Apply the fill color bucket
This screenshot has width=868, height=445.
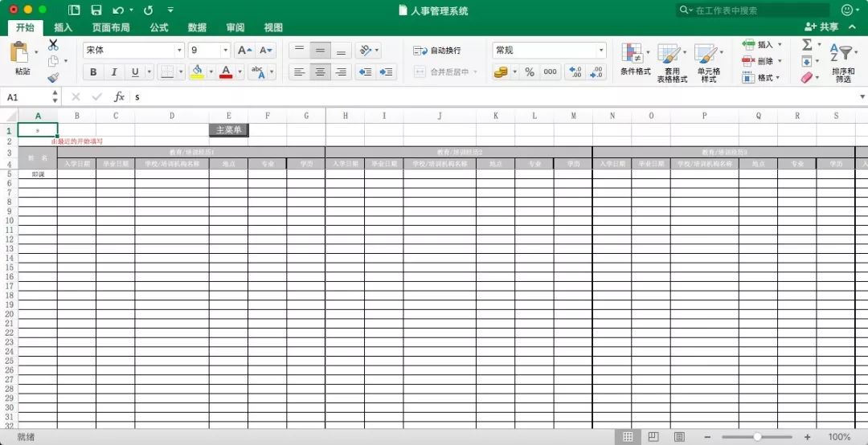(x=198, y=71)
